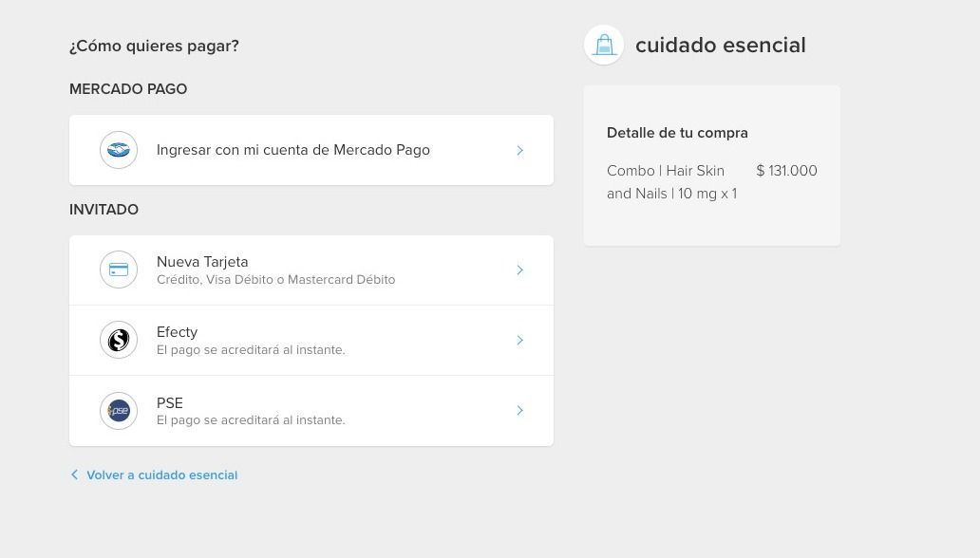Open the chevron on Mercado Pago account row

tap(520, 150)
